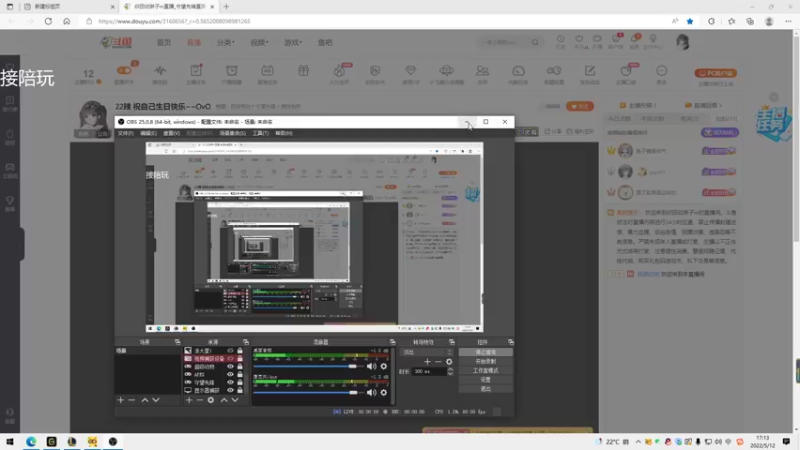Open the 工具(T) menu in OBS
This screenshot has width=800, height=450.
[x=260, y=133]
